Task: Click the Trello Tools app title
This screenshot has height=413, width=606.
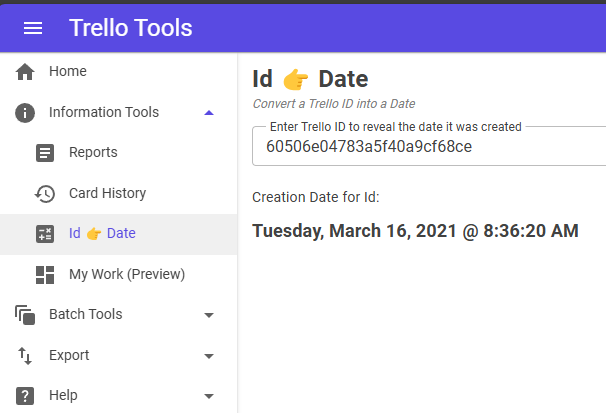Action: coord(130,28)
